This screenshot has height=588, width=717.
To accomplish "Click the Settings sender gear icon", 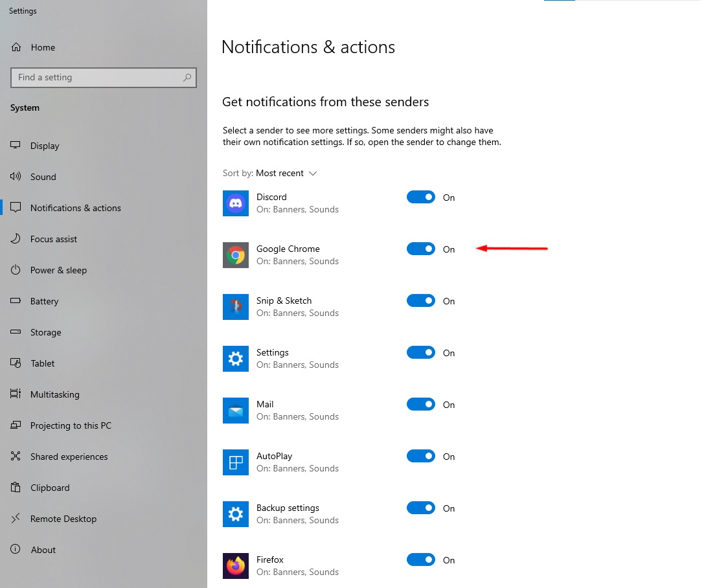I will pos(236,359).
